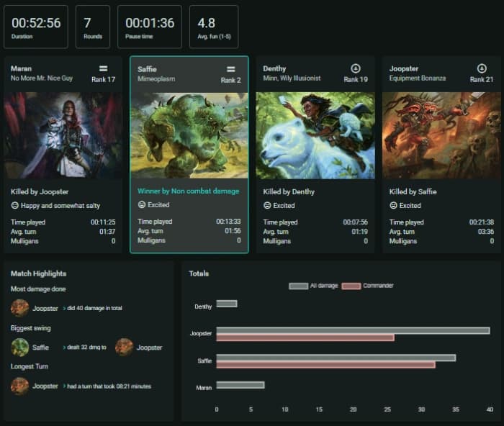Click 'Winner by Non combat damage' text
The width and height of the screenshot is (504, 426).
[189, 191]
